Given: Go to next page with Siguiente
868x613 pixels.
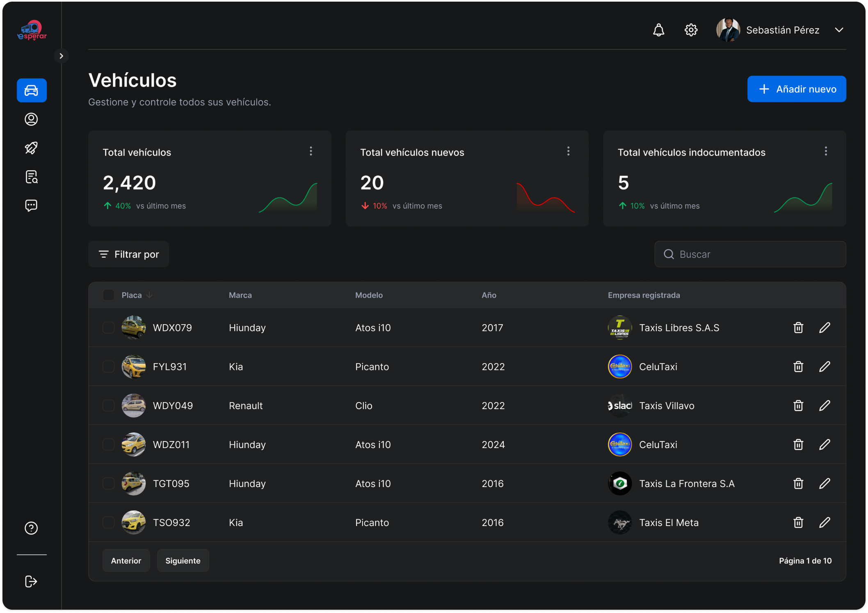Looking at the screenshot, I should tap(183, 560).
